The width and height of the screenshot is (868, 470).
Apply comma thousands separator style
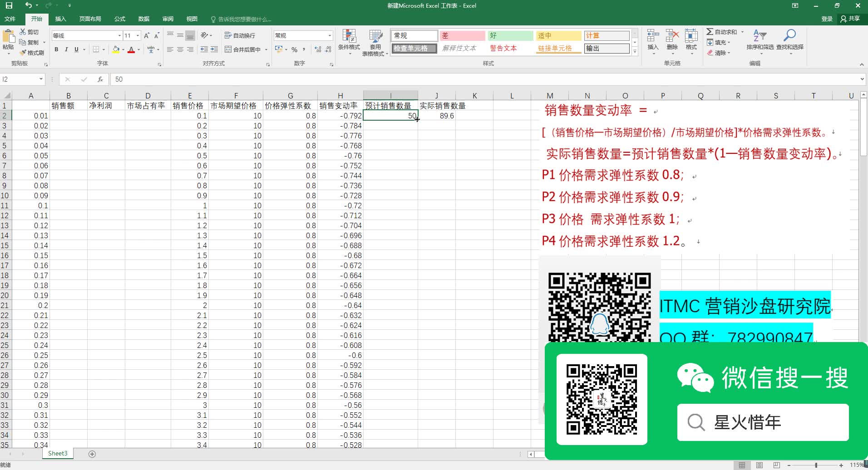tap(304, 49)
